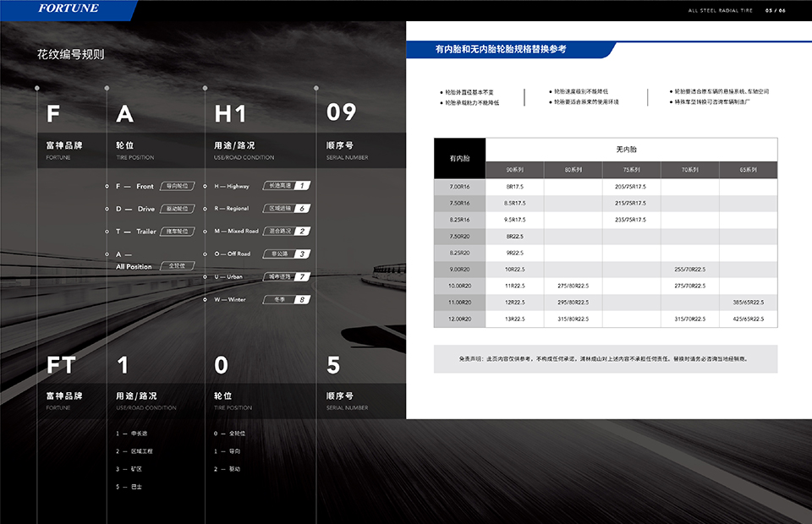This screenshot has height=524, width=812.
Task: Click the '花纹编号规则' section title
Action: click(70, 54)
